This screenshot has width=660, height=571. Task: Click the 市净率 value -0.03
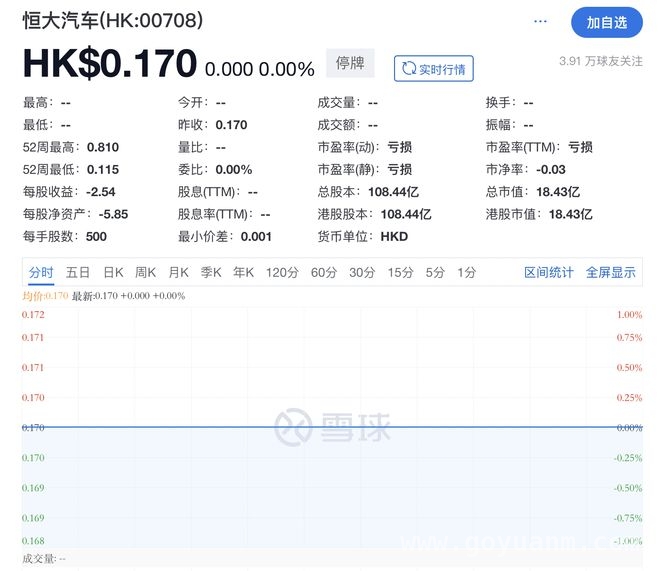(551, 170)
